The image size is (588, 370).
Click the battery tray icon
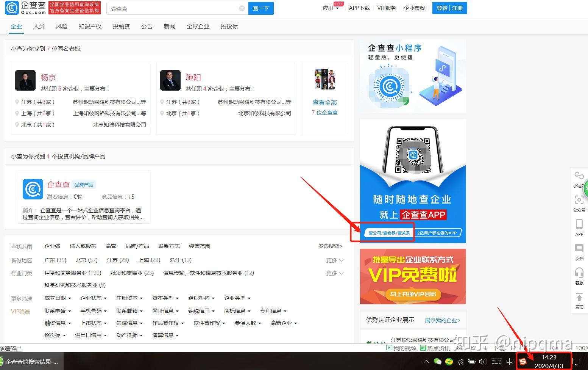coord(471,361)
